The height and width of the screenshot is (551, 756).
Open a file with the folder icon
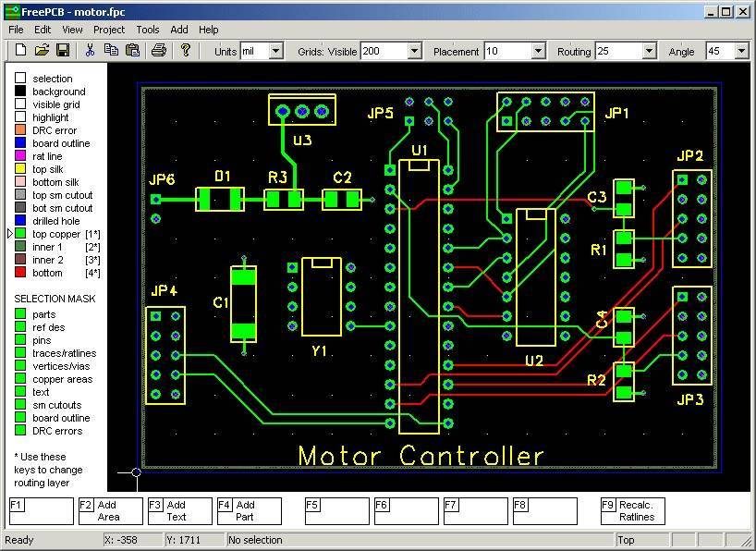click(x=42, y=50)
